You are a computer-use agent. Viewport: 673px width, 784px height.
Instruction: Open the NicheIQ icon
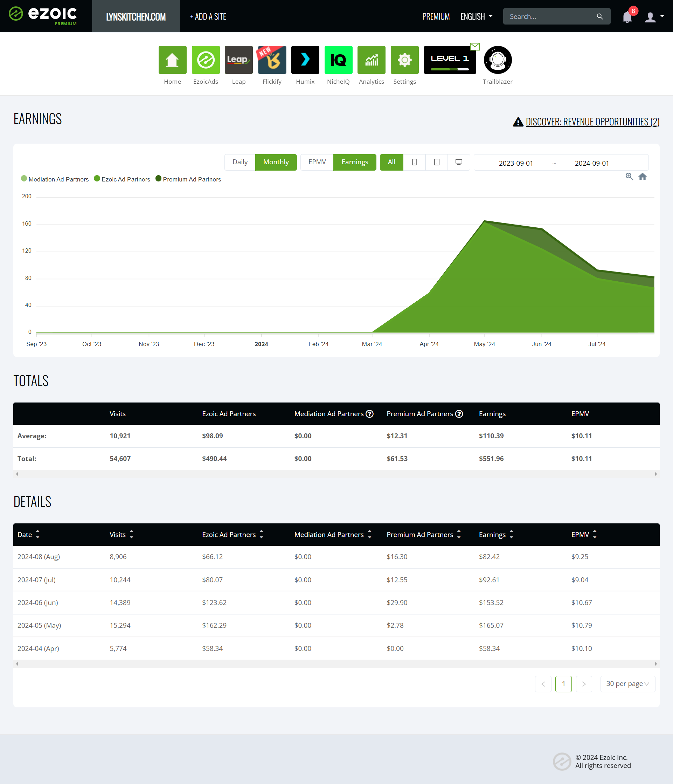tap(338, 60)
